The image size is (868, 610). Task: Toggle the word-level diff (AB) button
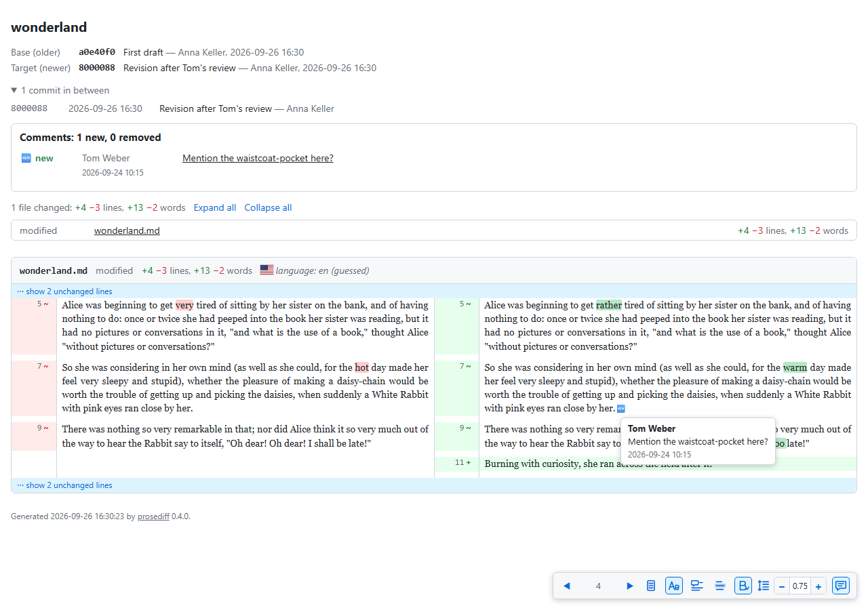[674, 586]
